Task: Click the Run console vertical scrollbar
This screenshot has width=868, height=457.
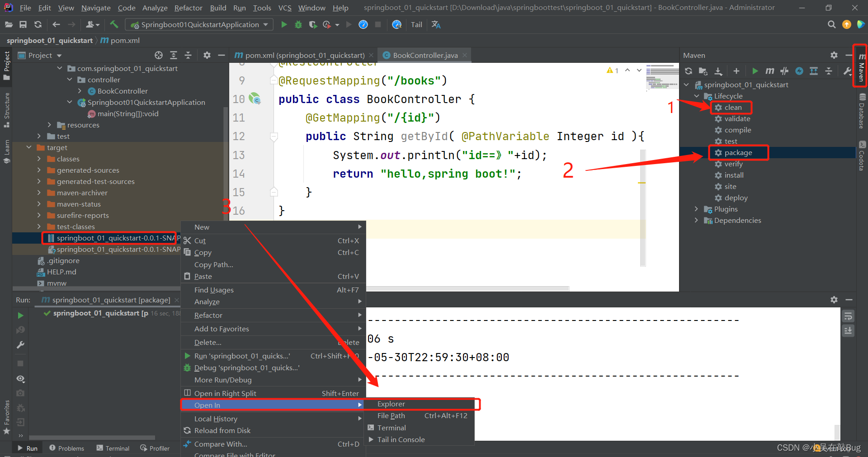Action: [837, 432]
